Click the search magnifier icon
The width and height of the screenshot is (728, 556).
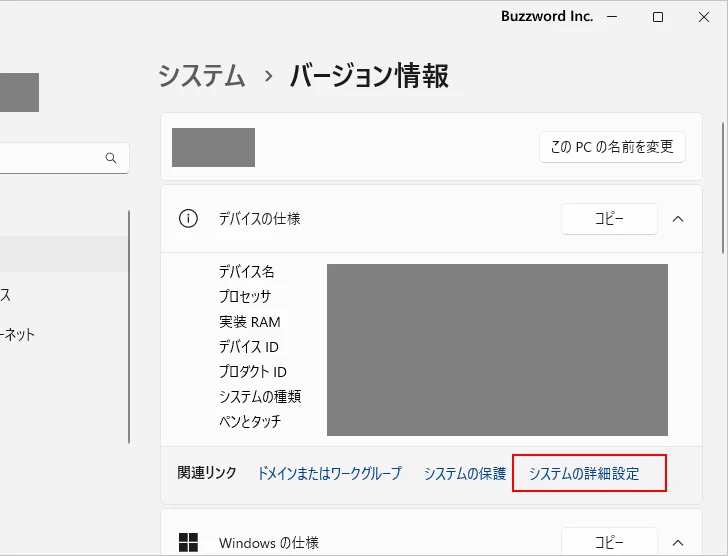coord(111,158)
